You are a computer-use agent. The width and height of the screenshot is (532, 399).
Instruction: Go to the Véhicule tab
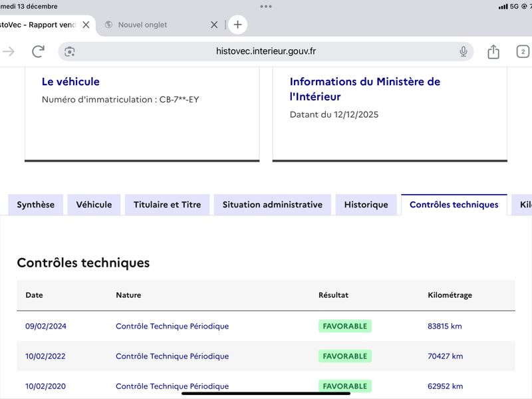[x=94, y=205]
